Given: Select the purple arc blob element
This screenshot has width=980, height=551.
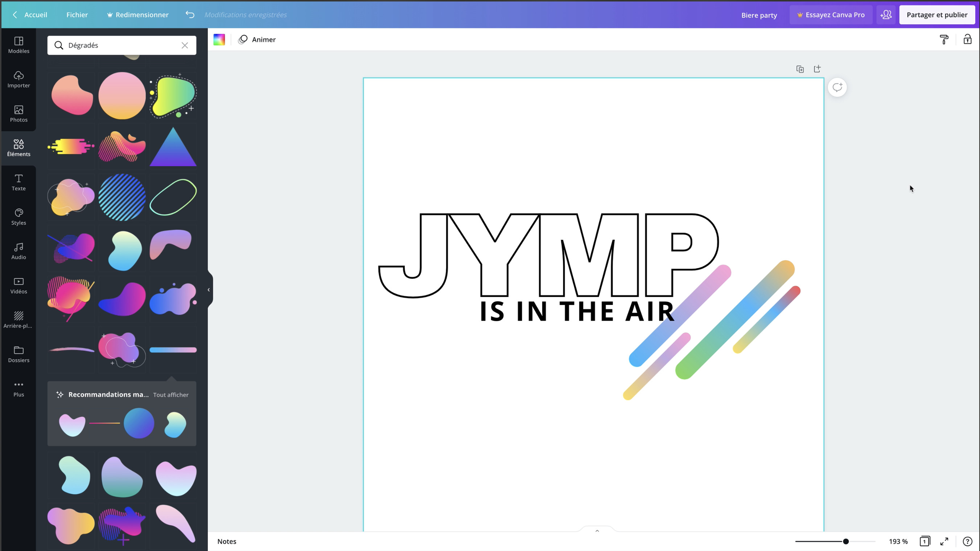Looking at the screenshot, I should [x=171, y=245].
